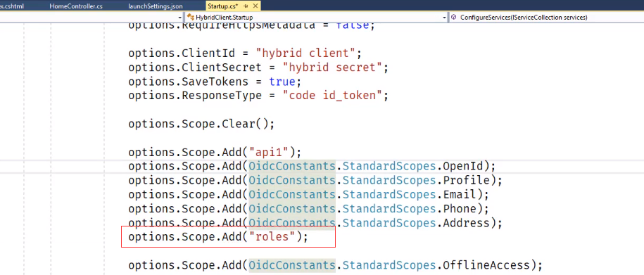644x275 pixels.
Task: Click the "api1" scope string
Action: tap(269, 153)
